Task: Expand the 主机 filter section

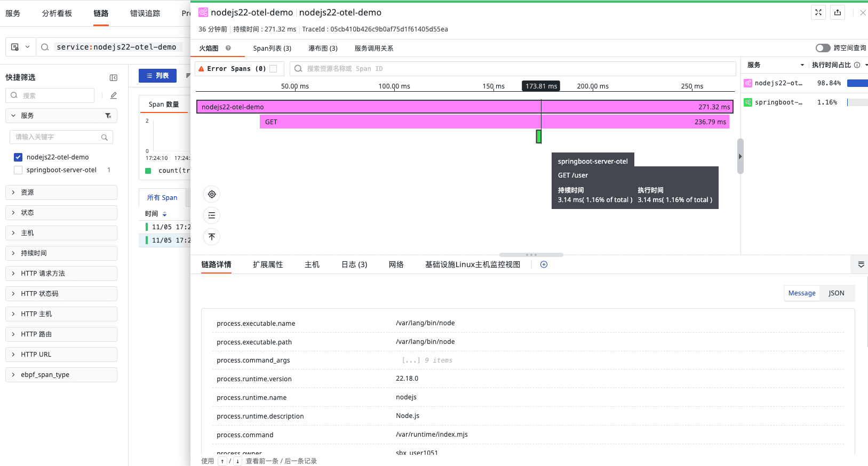Action: click(61, 233)
